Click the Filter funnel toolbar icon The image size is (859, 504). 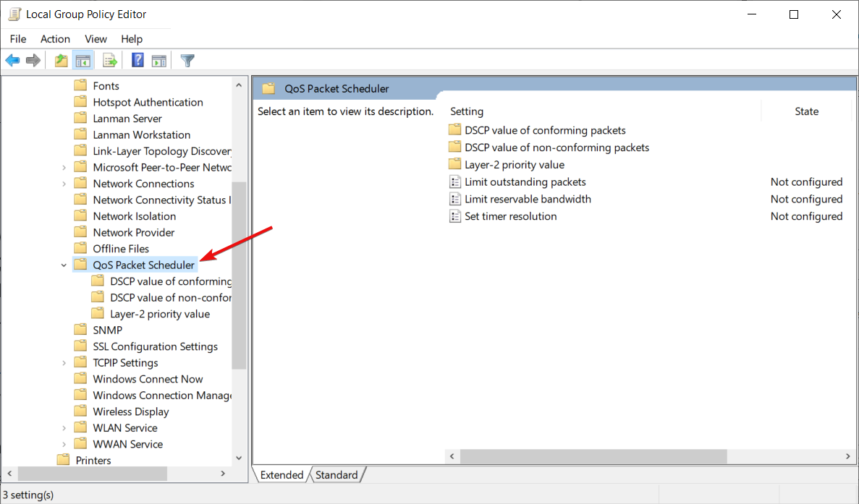pos(187,60)
